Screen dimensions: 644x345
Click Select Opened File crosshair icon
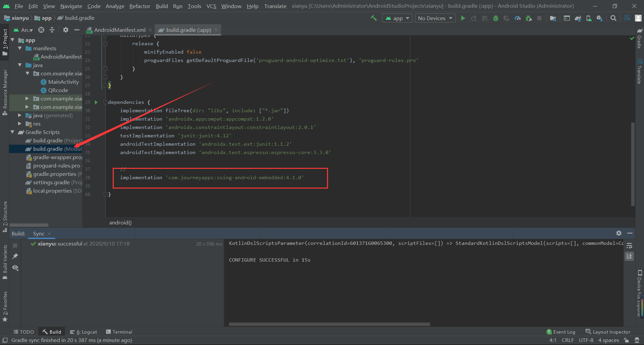41,30
